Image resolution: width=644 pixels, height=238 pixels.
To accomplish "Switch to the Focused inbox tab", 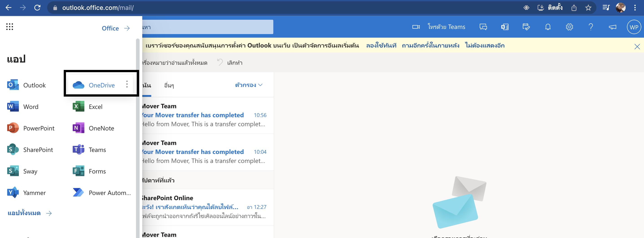I will (147, 85).
